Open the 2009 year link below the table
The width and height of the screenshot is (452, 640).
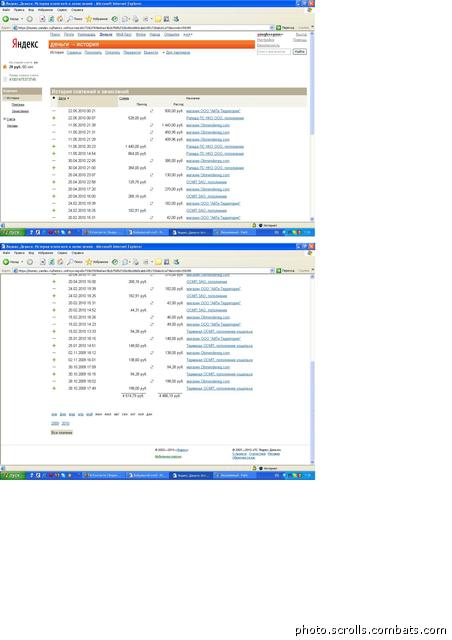tap(55, 424)
